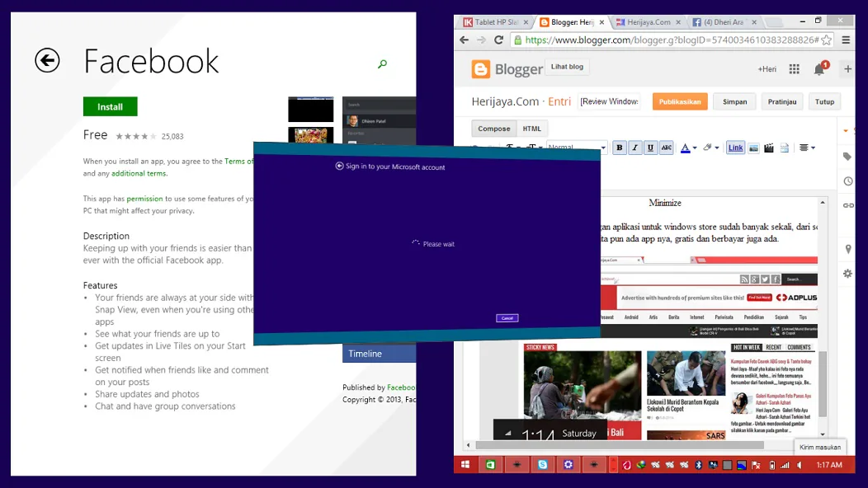
Task: Go back using Store back arrow
Action: [47, 60]
